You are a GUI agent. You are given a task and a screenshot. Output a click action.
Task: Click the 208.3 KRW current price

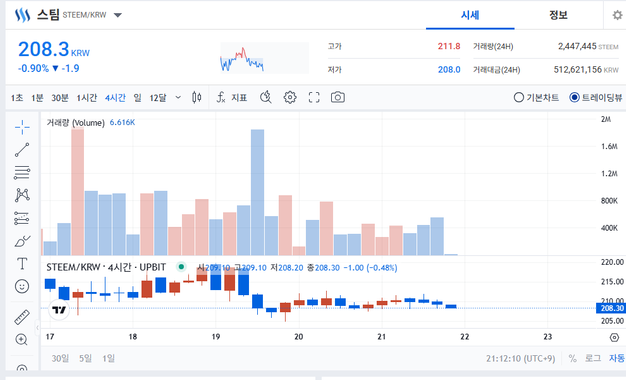click(54, 49)
